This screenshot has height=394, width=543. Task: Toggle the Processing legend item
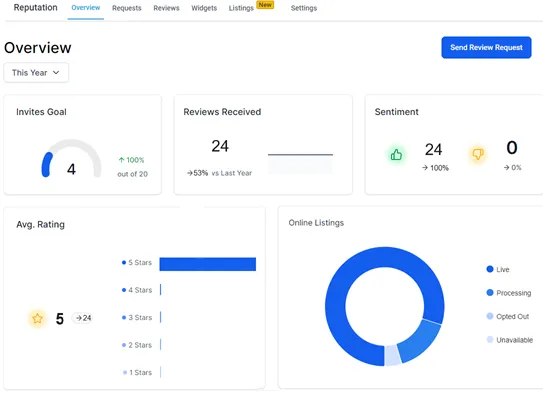tap(508, 293)
